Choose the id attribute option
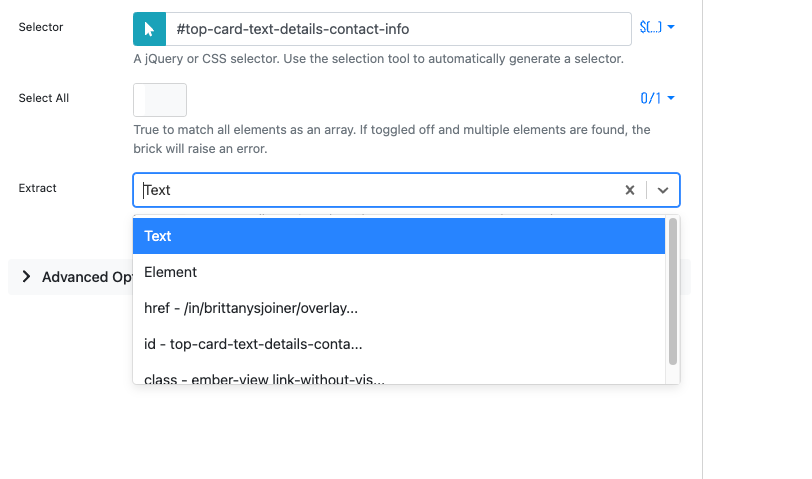This screenshot has height=479, width=812. tap(399, 344)
